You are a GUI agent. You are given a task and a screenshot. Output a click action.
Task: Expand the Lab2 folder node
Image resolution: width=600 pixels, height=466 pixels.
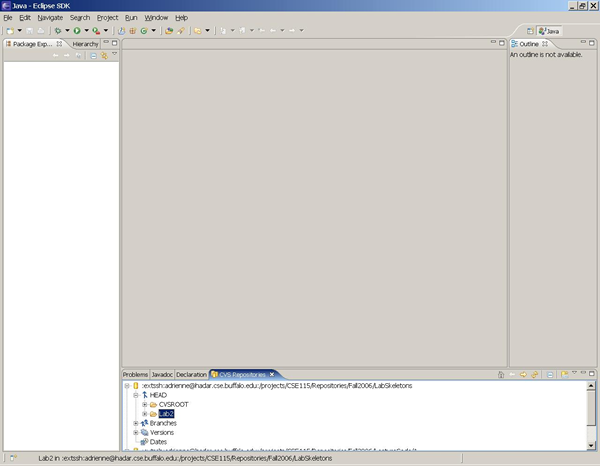[x=145, y=413]
